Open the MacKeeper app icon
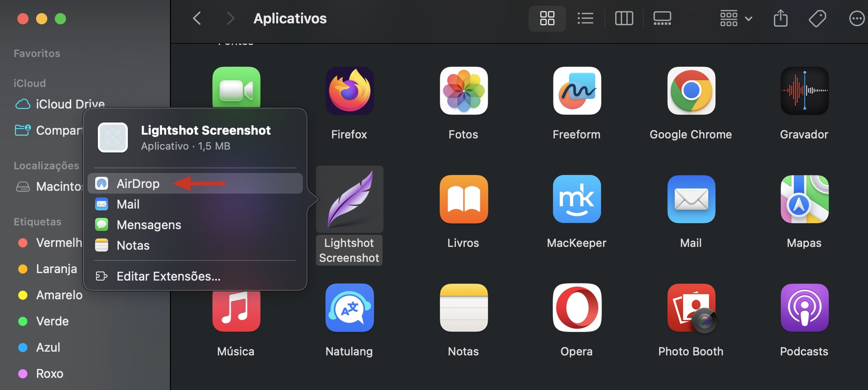868x390 pixels. pyautogui.click(x=577, y=199)
